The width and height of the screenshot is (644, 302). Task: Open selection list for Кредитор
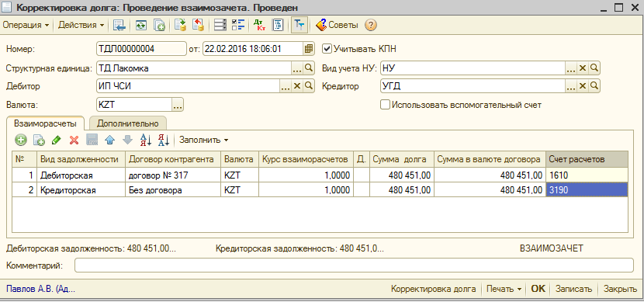571,86
